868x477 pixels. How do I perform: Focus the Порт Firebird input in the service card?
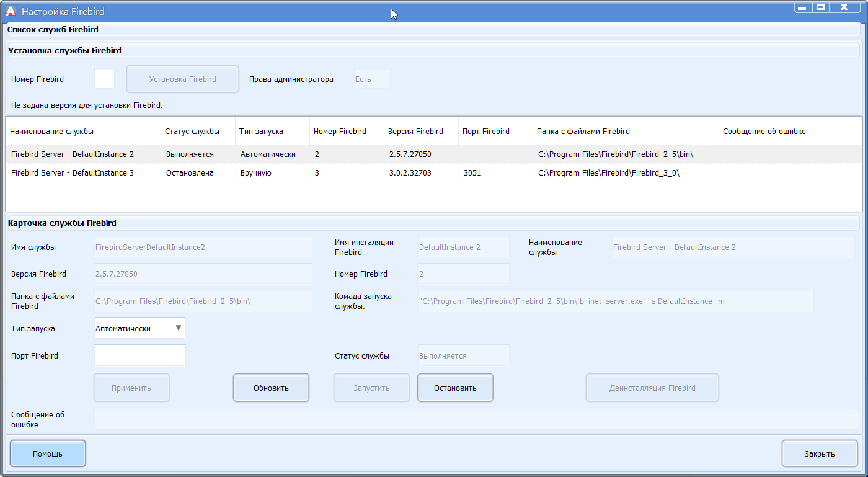[139, 355]
